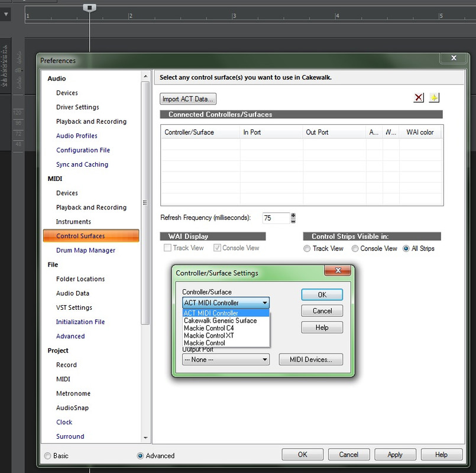476x473 pixels.
Task: Click the Preferences OK button
Action: click(302, 455)
